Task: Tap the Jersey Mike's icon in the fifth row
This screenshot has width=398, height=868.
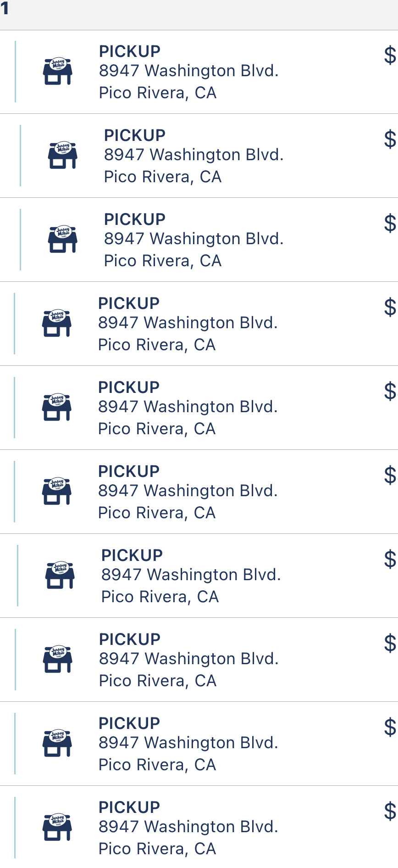Action: point(57,408)
